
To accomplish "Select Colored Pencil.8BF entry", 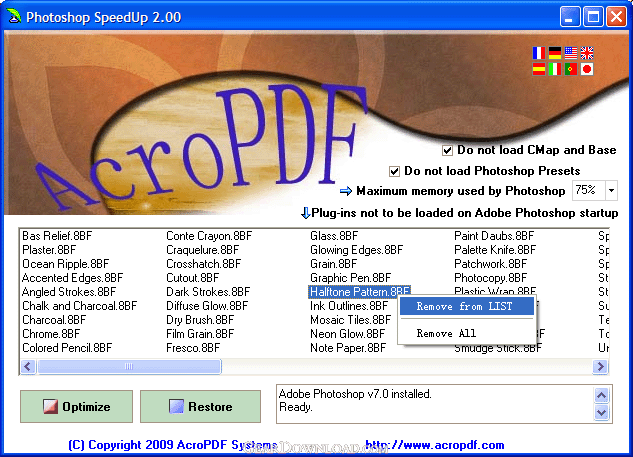I will click(67, 348).
